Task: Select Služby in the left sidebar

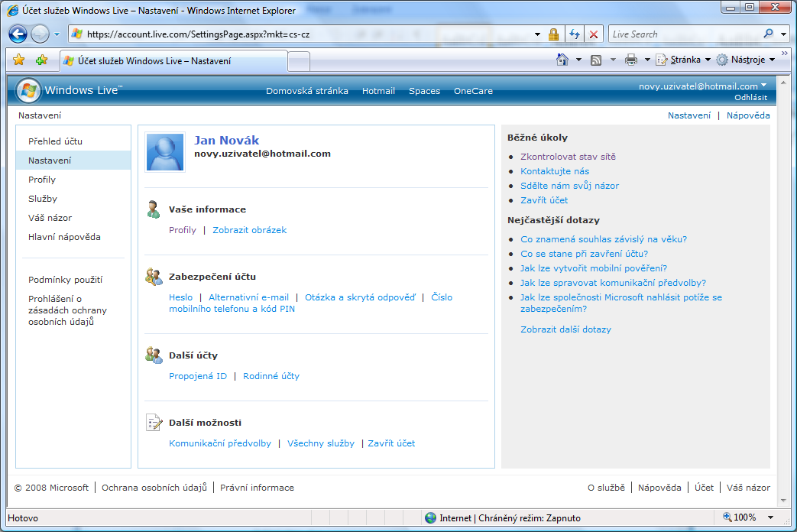Action: tap(43, 199)
